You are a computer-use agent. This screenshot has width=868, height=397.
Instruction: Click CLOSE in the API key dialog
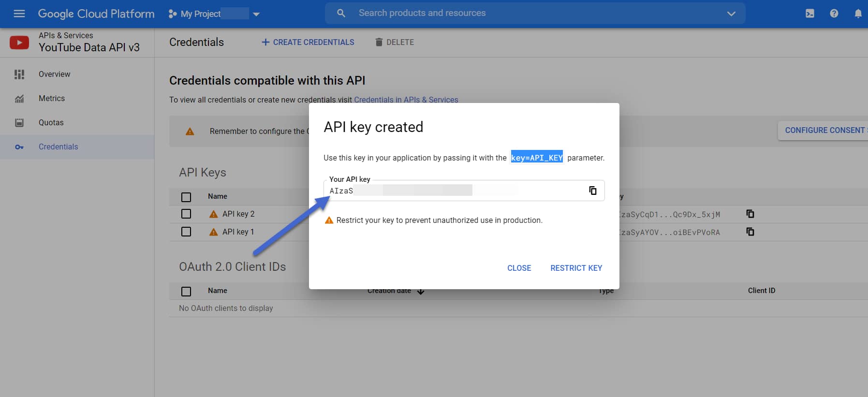(519, 268)
